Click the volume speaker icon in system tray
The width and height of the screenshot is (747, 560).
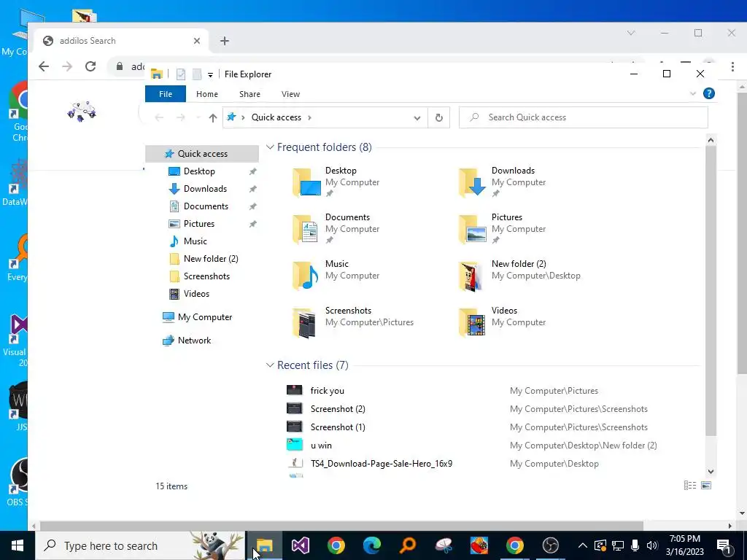tap(651, 545)
